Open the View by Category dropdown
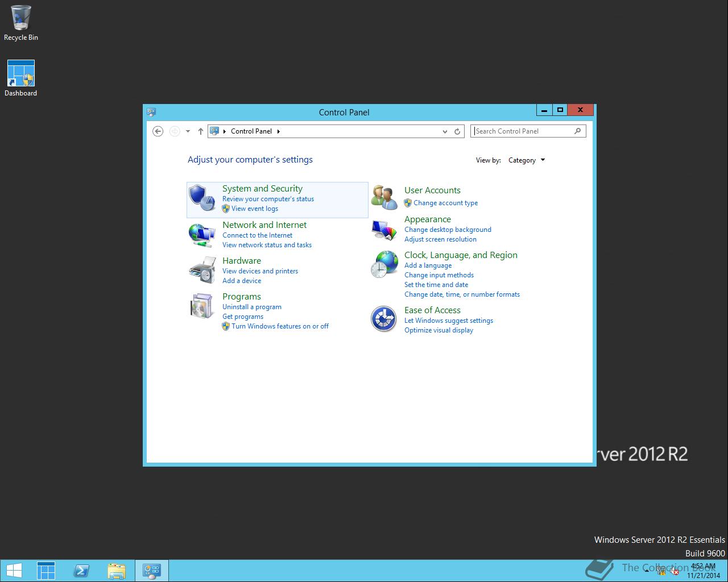This screenshot has height=582, width=728. [527, 160]
